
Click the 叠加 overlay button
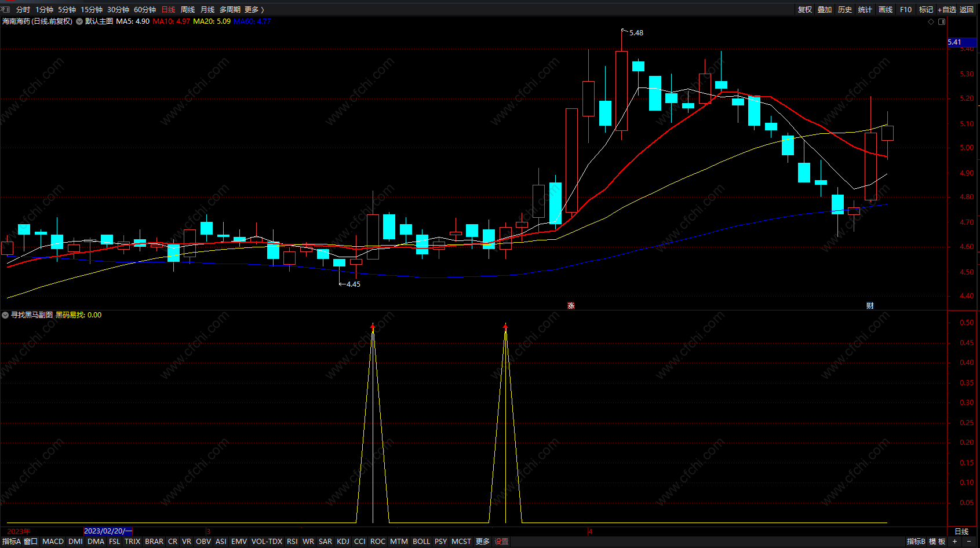point(825,9)
